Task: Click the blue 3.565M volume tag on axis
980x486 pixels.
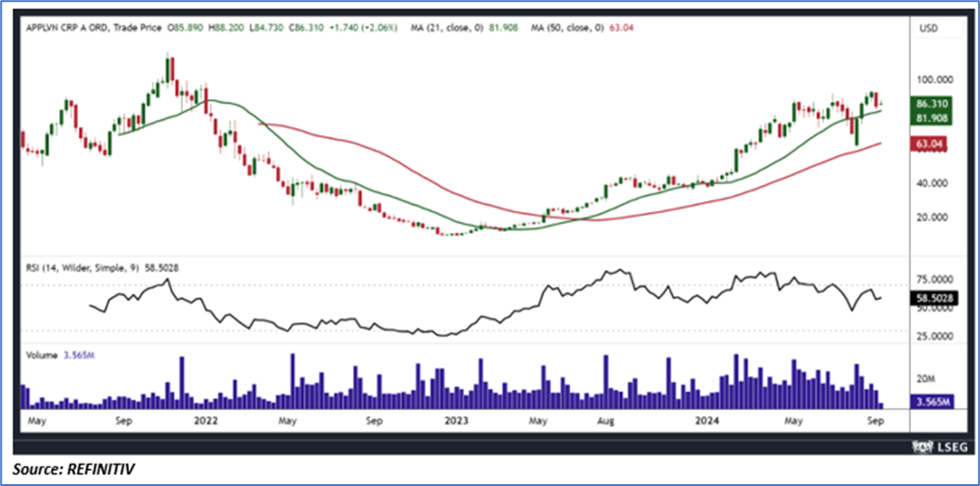Action: click(x=933, y=401)
